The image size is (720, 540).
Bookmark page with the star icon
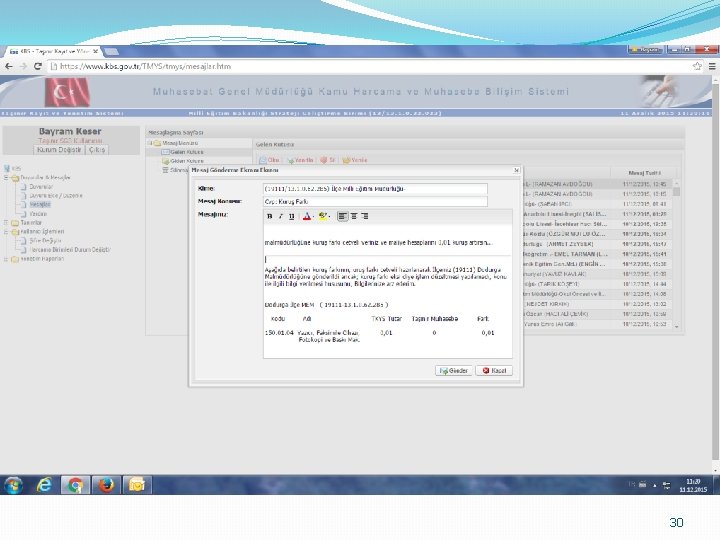click(x=697, y=66)
